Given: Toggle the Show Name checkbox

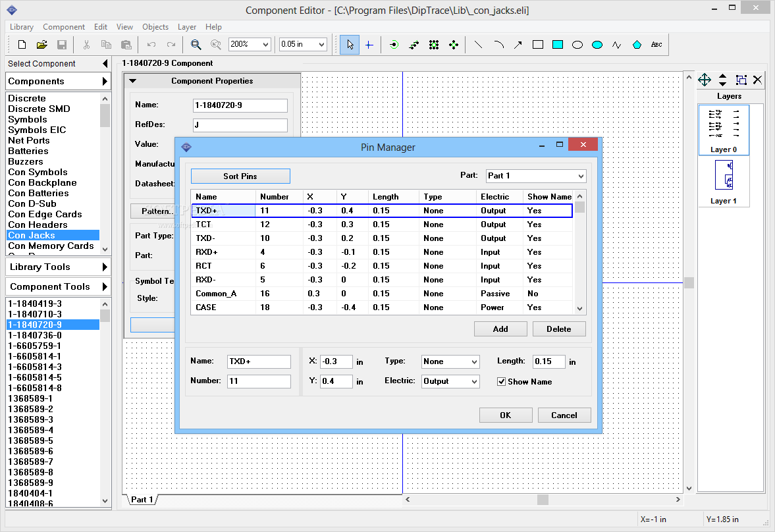Looking at the screenshot, I should (x=501, y=382).
